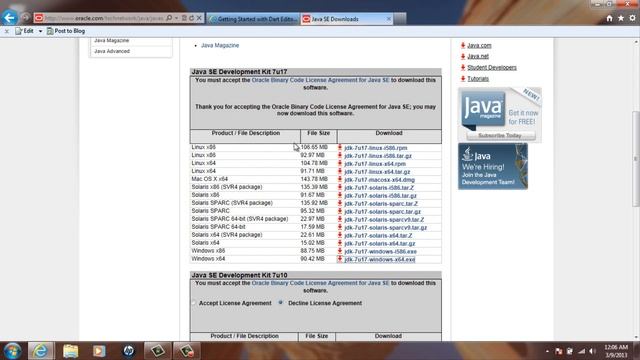
Task: Download jdk-7u17-linux-i586.rpm
Action: coord(376,148)
